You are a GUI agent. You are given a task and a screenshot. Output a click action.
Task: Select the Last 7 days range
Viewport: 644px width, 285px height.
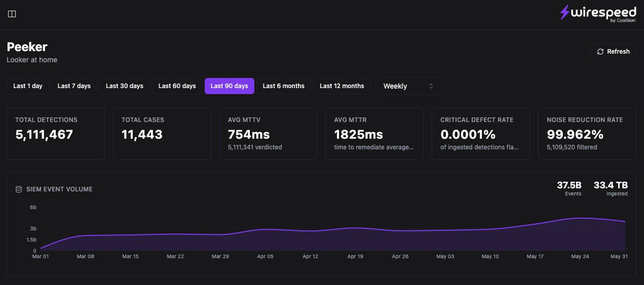(74, 86)
